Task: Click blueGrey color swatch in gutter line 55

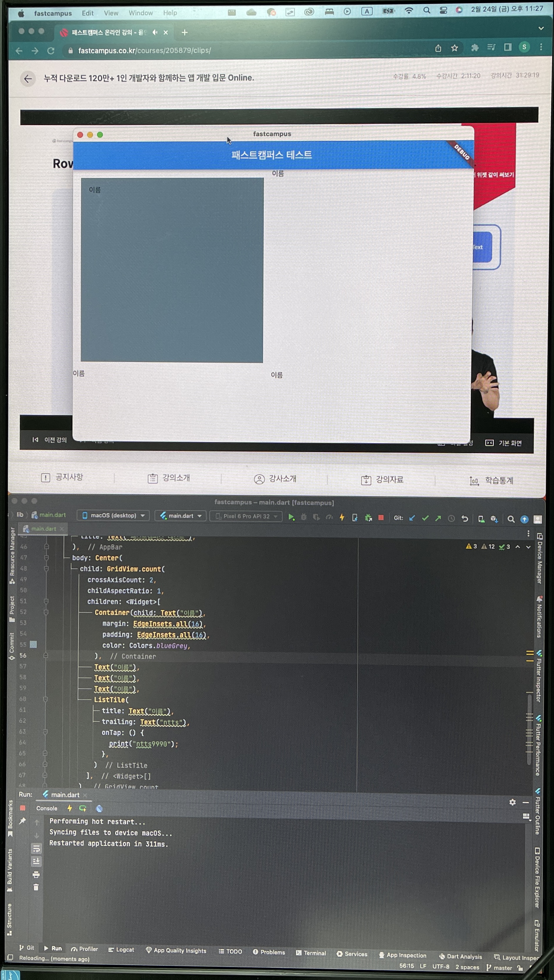Action: click(34, 644)
